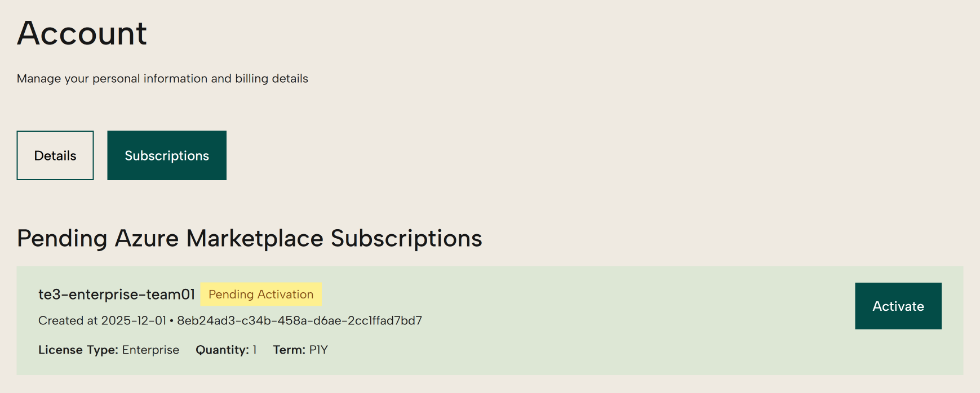Select the Enterprise license text
Viewport: 980px width, 393px height.
150,350
